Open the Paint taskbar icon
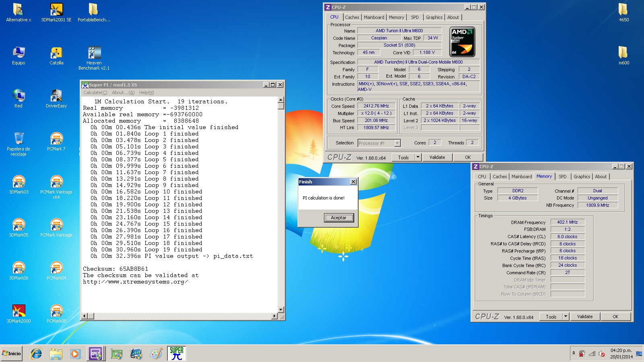Image resolution: width=644 pixels, height=362 pixels. [156, 354]
